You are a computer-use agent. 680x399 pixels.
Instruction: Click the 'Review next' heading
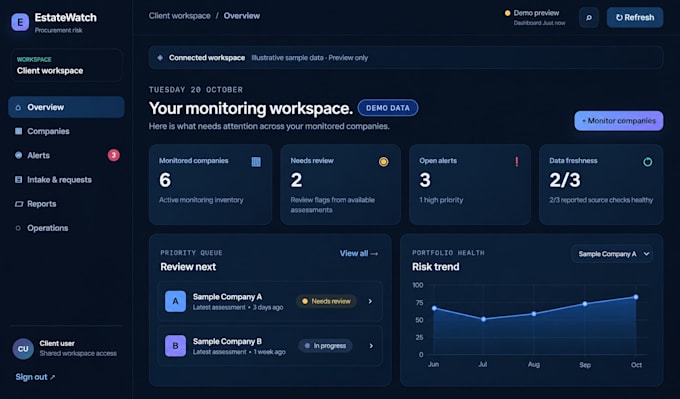tap(188, 267)
